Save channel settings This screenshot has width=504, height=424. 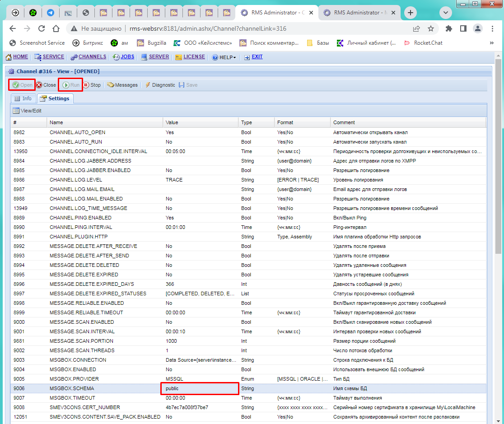(x=188, y=85)
